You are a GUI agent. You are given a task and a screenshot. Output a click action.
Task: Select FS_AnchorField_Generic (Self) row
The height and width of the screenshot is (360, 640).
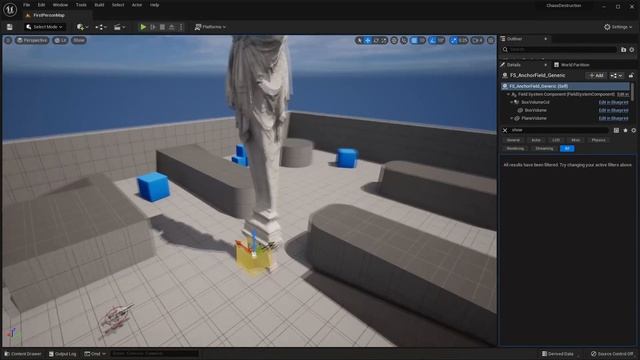point(565,86)
